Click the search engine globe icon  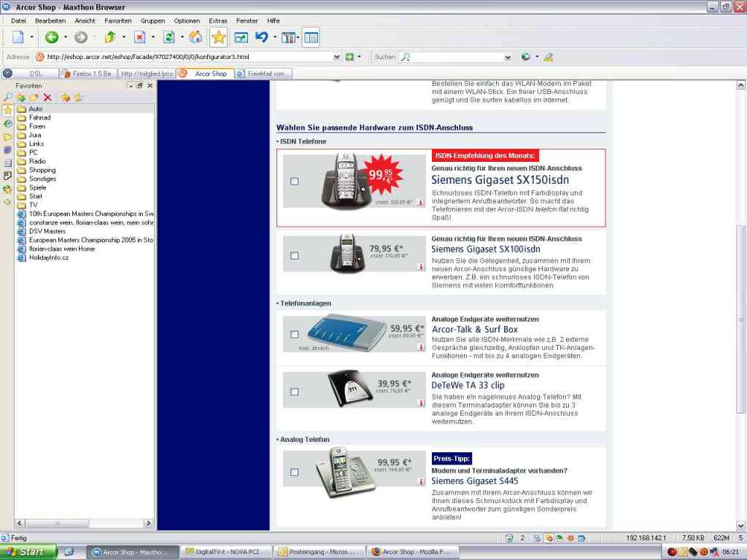[526, 57]
